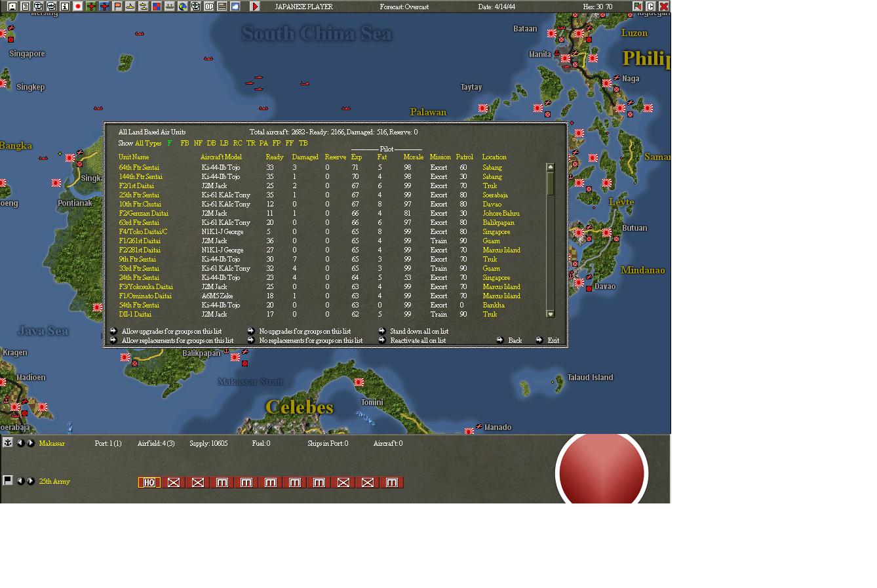Toggle the PA patrol filter

[x=263, y=143]
